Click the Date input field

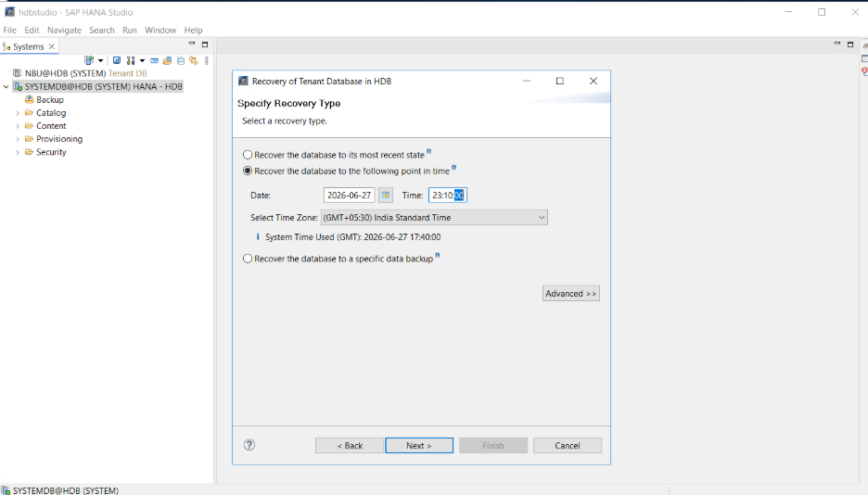pyautogui.click(x=350, y=196)
